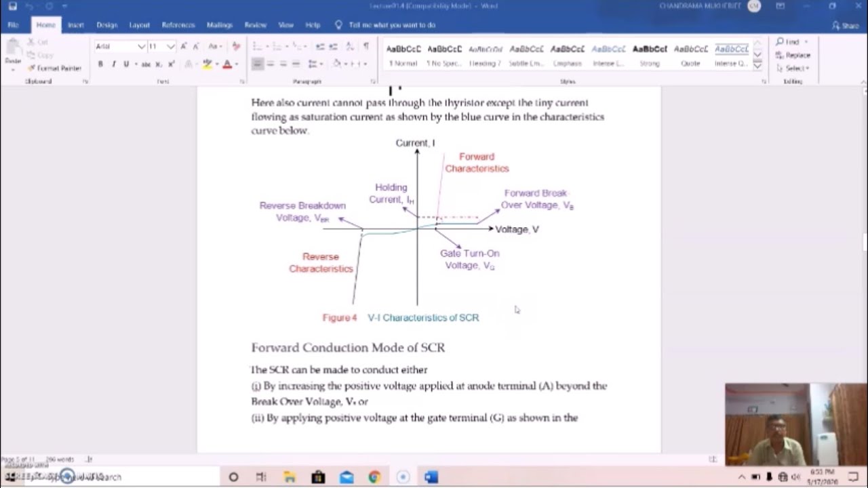Click Replace in the Editing group

(x=793, y=55)
